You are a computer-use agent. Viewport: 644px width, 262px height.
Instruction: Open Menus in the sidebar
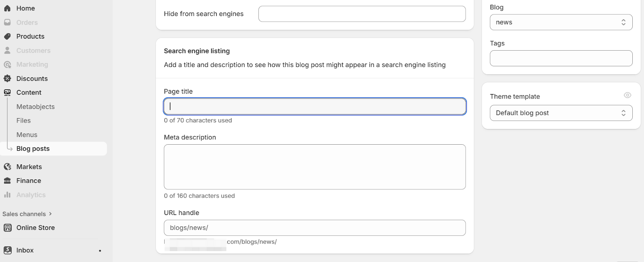(27, 135)
